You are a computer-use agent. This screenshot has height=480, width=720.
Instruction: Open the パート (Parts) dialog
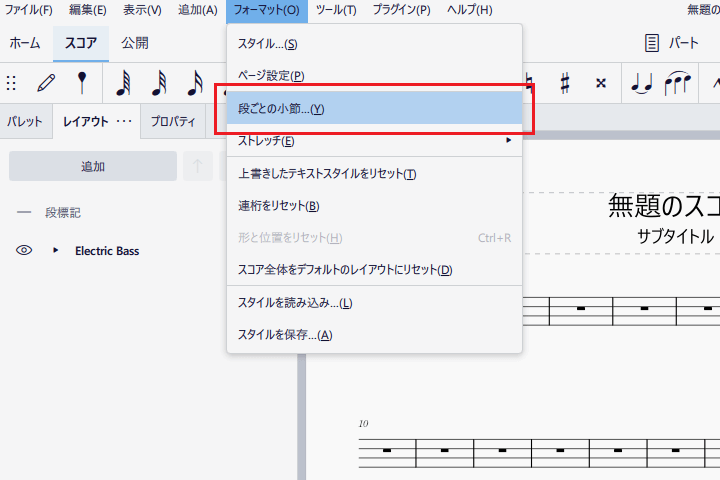click(x=671, y=43)
